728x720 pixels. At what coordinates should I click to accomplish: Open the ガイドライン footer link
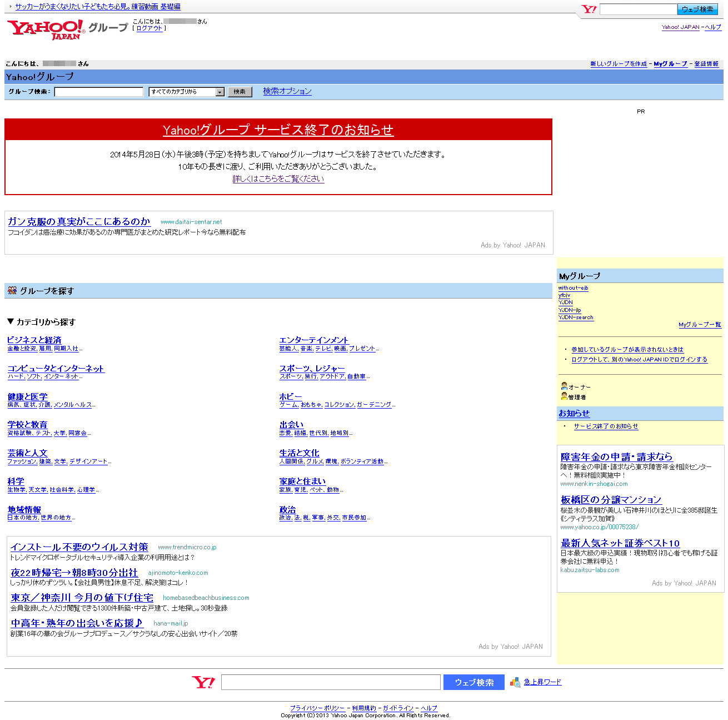[398, 708]
